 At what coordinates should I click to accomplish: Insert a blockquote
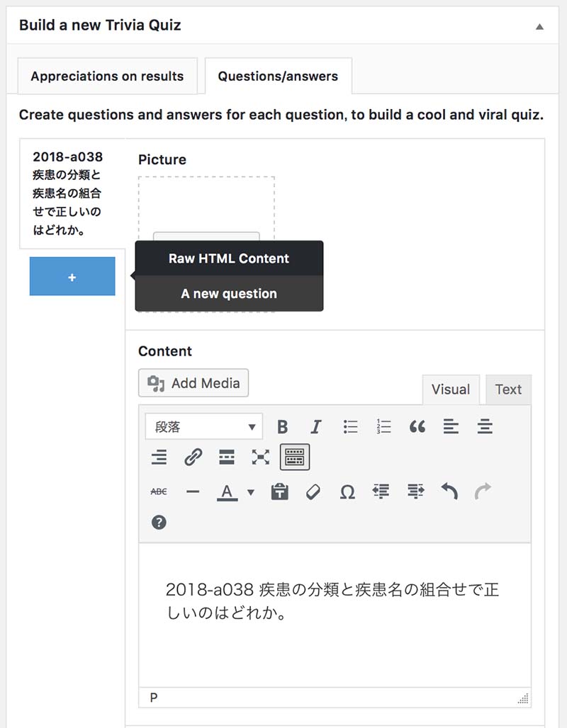[x=417, y=427]
